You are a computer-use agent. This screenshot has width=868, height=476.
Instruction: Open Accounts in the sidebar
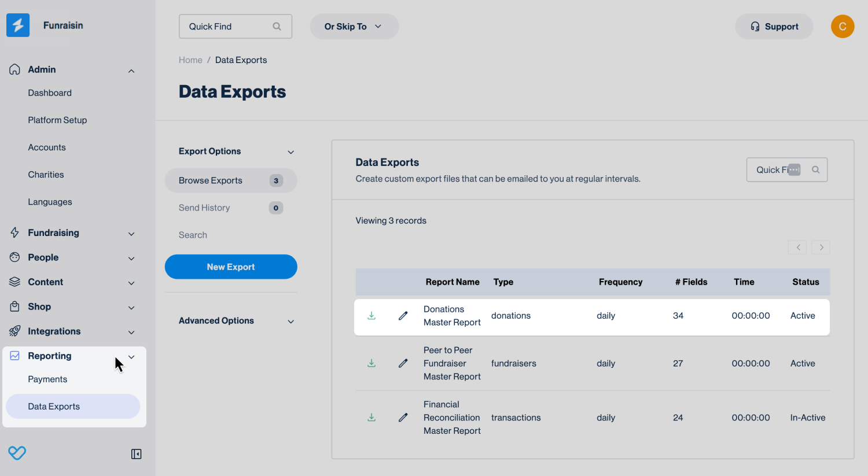pos(47,147)
